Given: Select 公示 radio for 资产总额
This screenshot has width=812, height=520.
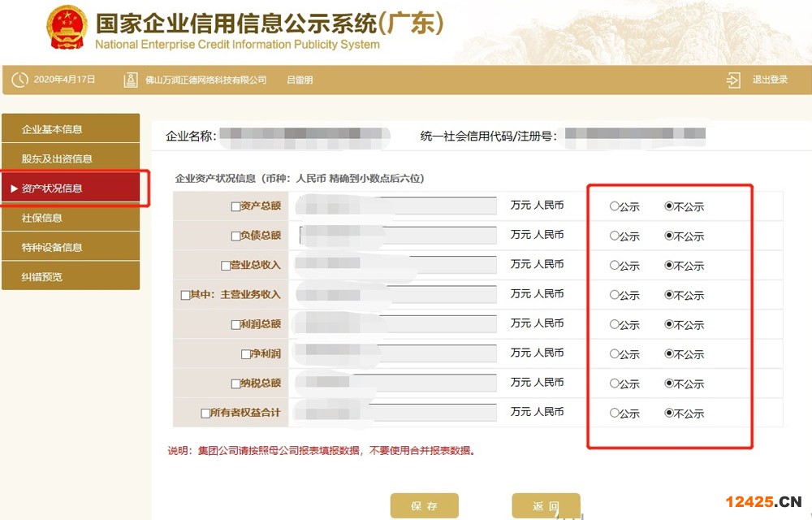Looking at the screenshot, I should point(615,206).
